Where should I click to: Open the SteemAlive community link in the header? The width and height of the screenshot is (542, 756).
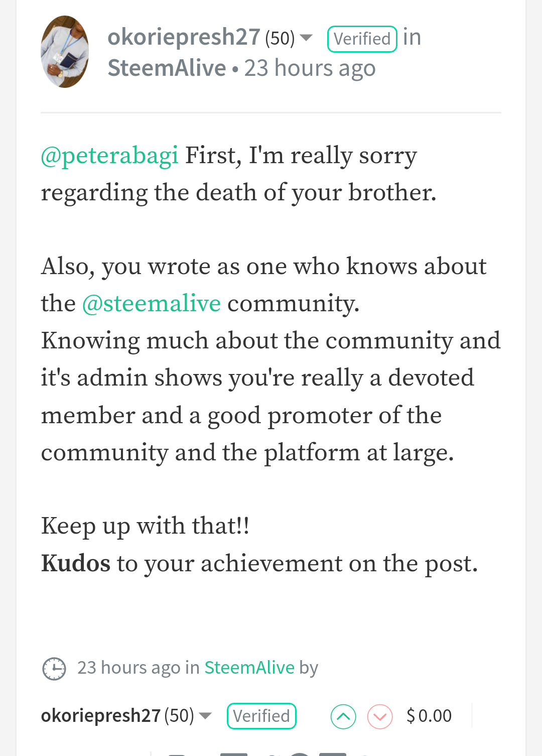[167, 68]
